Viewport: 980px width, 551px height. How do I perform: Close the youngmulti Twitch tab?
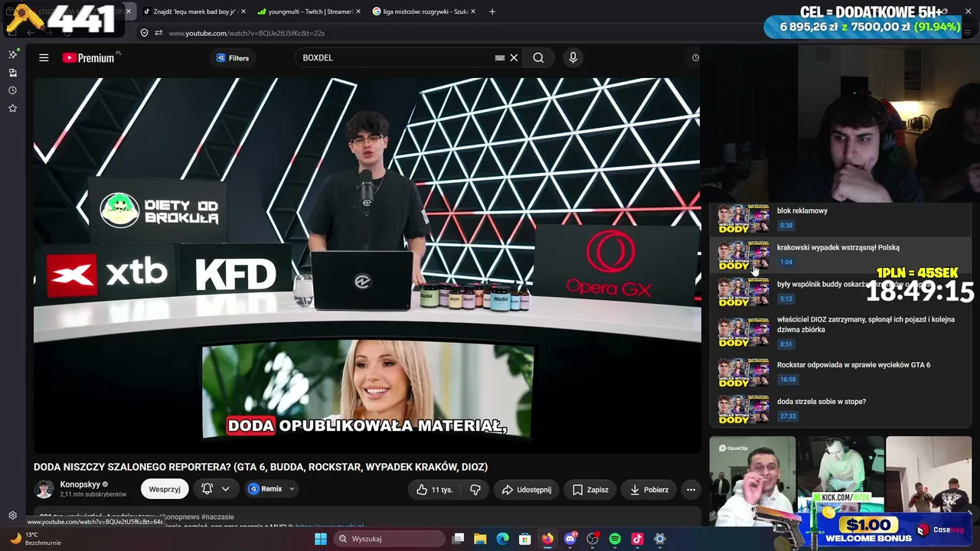tap(358, 11)
